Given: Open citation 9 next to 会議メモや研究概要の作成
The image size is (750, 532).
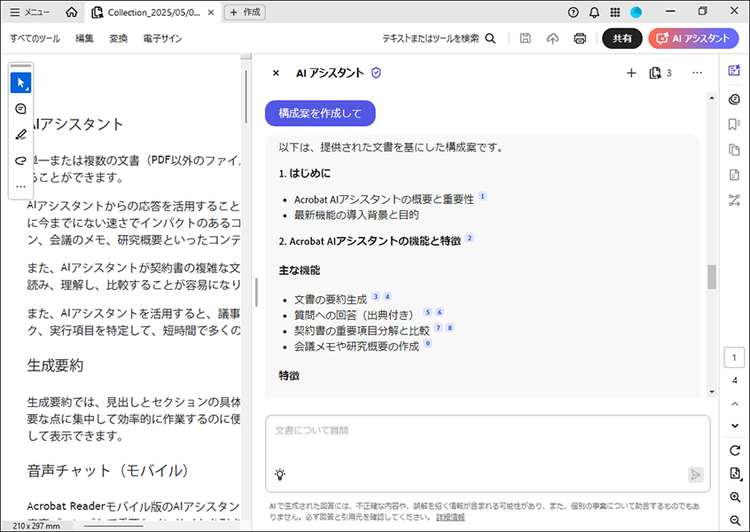Looking at the screenshot, I should coord(428,344).
